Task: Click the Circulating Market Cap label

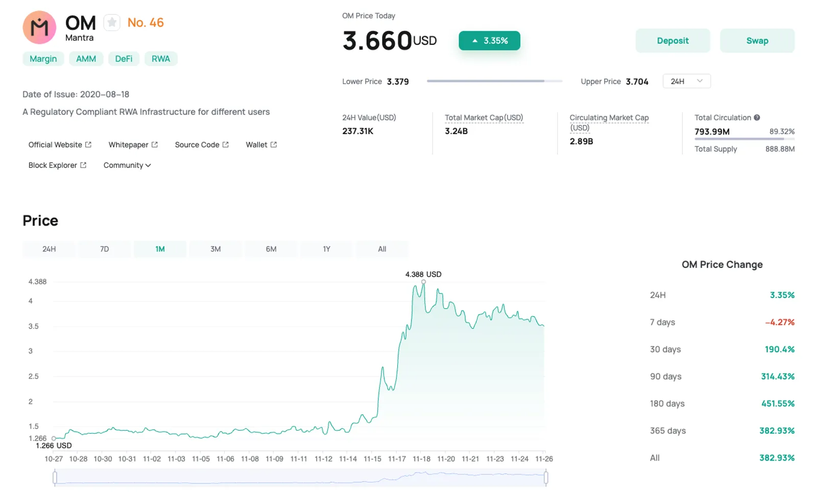Action: (609, 122)
